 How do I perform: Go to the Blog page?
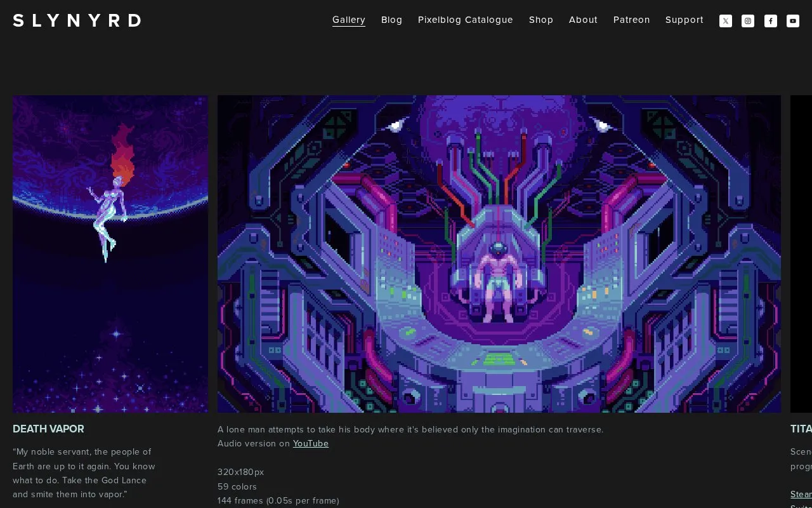click(x=392, y=20)
